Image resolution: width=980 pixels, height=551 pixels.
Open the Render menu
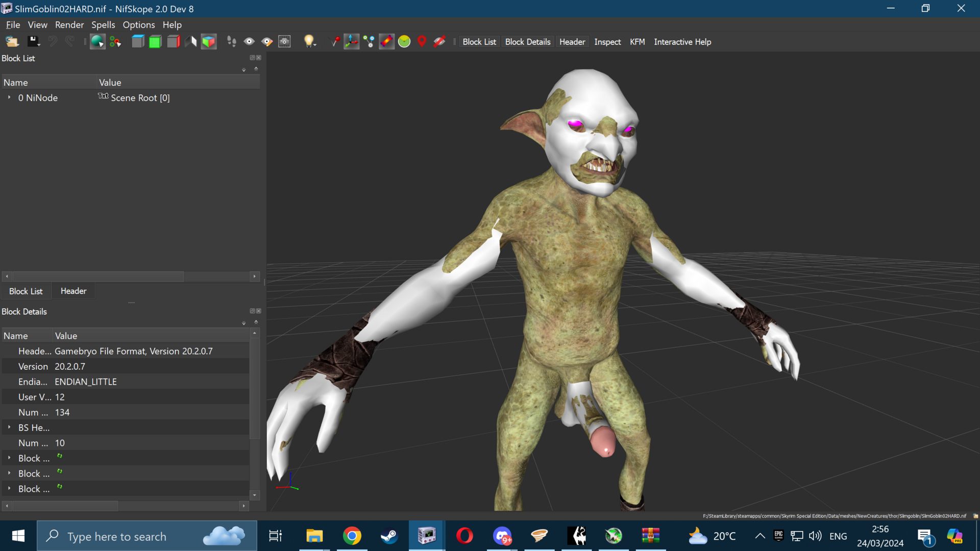pos(69,24)
